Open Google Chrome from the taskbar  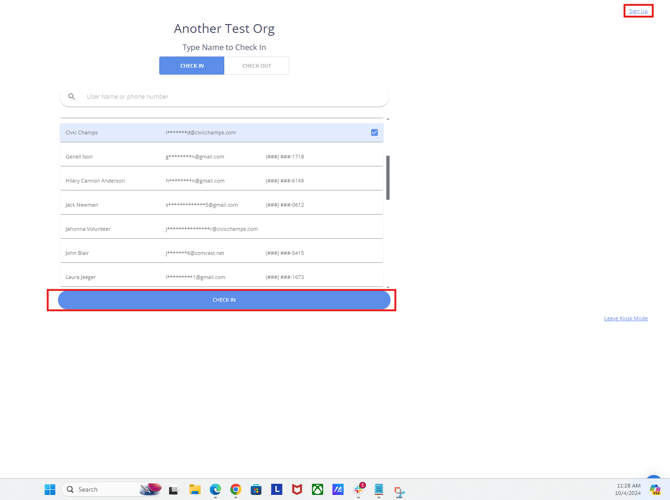click(236, 490)
